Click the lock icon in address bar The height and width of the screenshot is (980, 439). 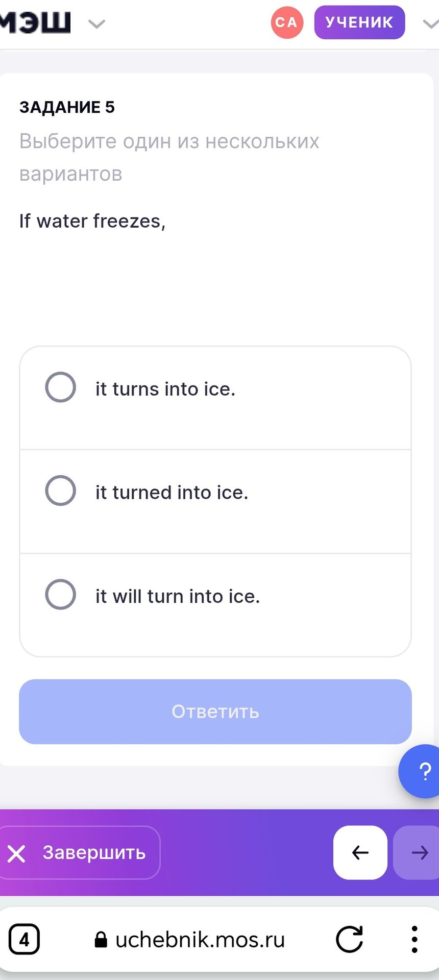click(101, 940)
